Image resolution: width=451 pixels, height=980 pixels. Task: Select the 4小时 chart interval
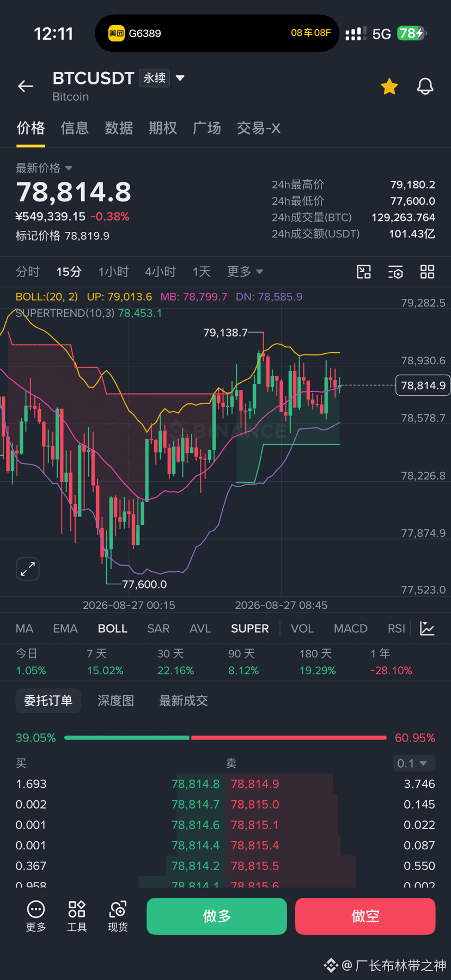point(161,272)
